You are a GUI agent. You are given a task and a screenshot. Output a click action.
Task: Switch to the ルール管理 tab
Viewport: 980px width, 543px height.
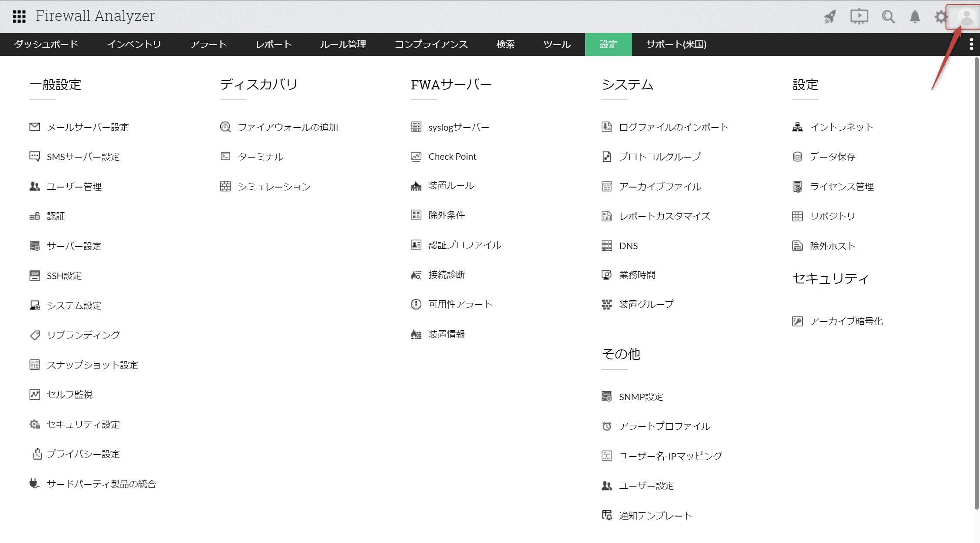(x=343, y=44)
